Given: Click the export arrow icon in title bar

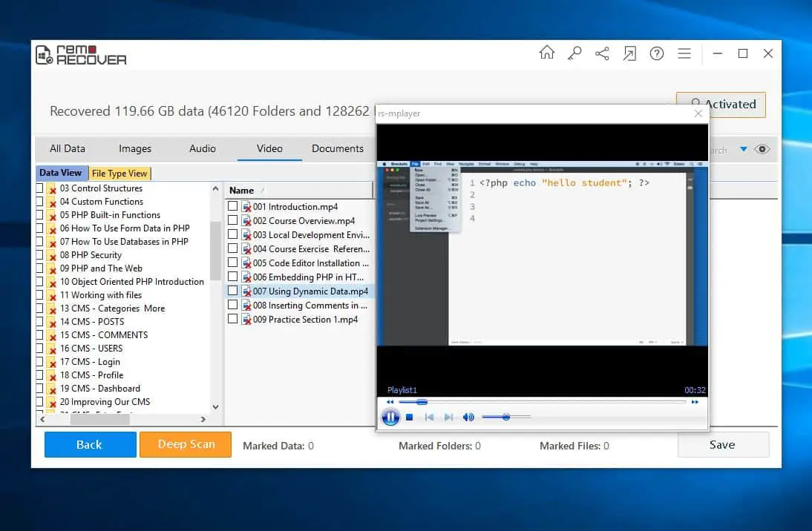Looking at the screenshot, I should coord(629,53).
